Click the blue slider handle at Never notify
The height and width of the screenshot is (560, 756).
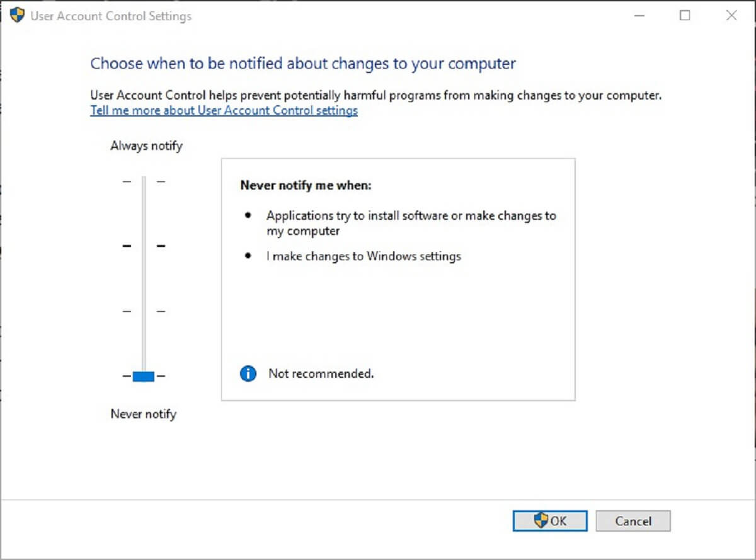[144, 375]
